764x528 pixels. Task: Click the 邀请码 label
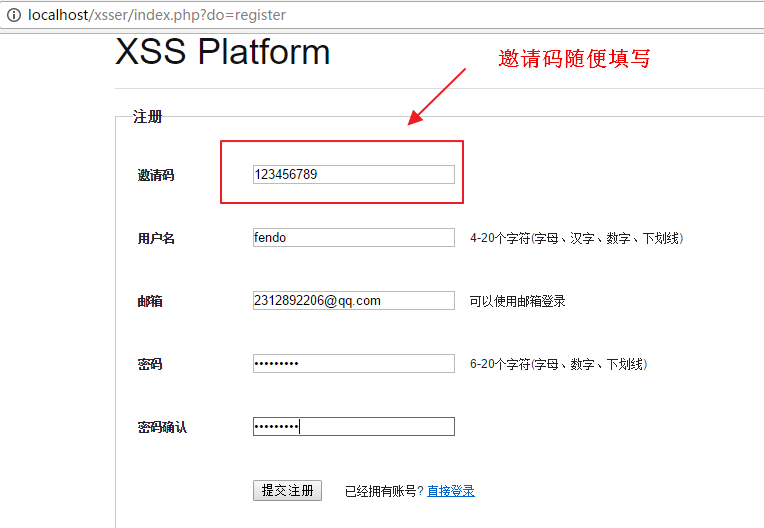[x=156, y=175]
